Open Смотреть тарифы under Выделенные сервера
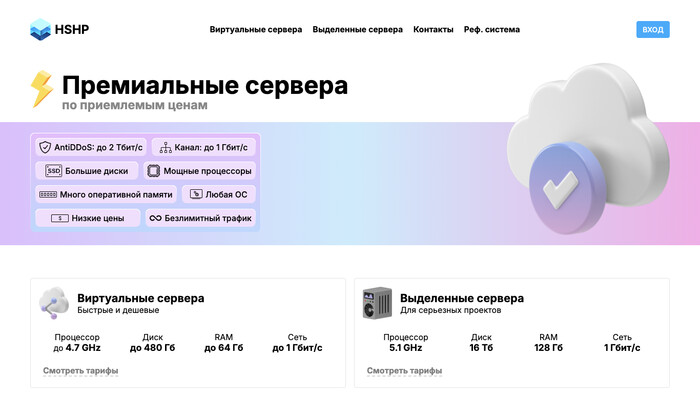Screen dimensions: 700x394 pos(404,371)
